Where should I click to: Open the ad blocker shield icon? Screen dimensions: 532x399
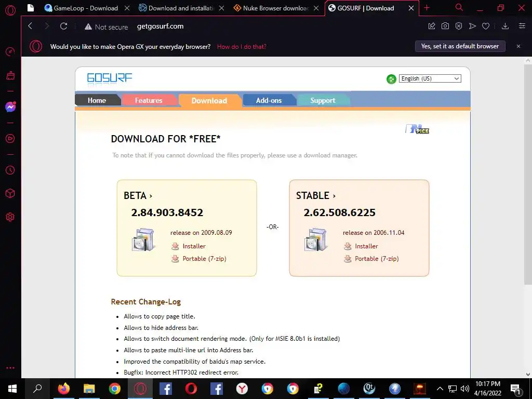(x=459, y=26)
